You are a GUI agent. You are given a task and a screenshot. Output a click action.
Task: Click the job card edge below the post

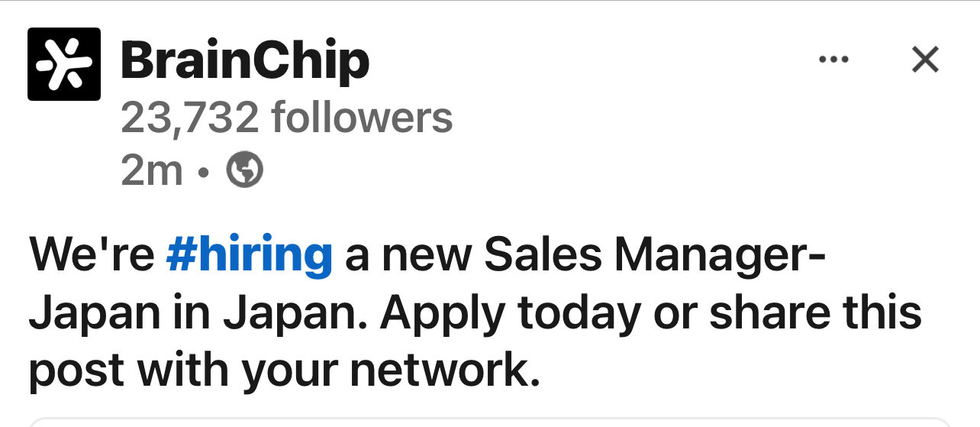tap(488, 422)
